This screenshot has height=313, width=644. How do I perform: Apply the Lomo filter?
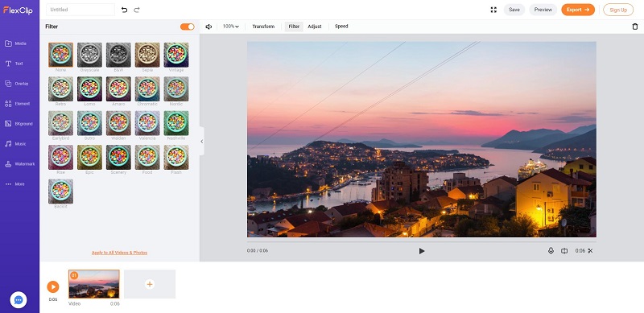(x=89, y=89)
